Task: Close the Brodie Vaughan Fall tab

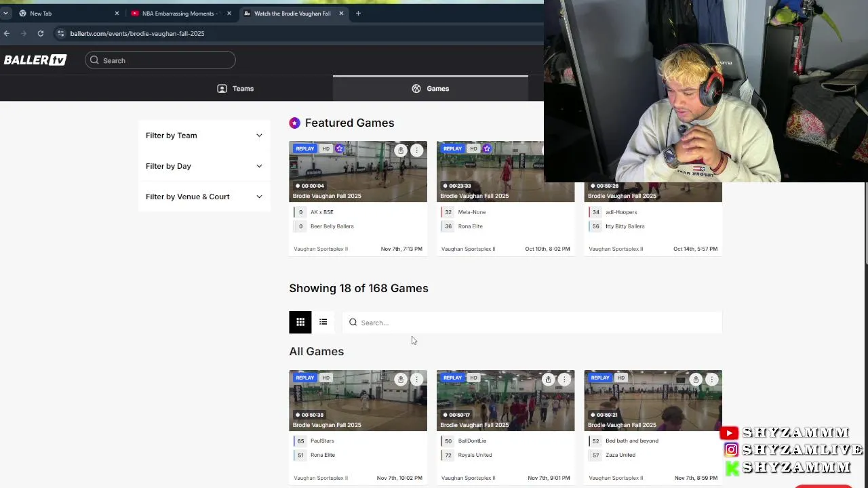Action: click(x=341, y=13)
